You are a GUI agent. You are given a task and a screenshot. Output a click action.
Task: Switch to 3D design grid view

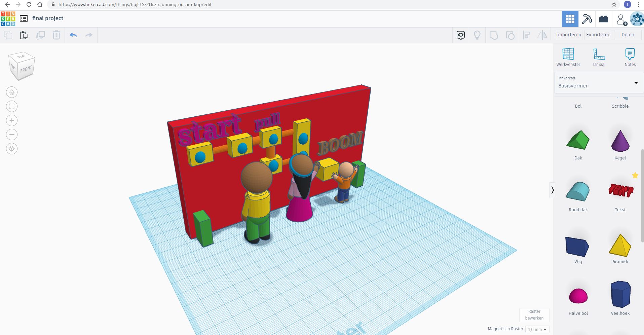570,19
